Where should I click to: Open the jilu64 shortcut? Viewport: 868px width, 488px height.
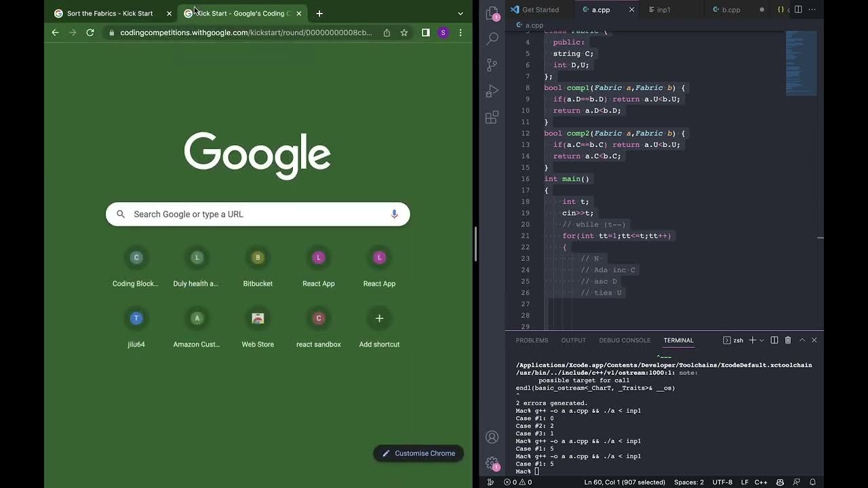136,328
